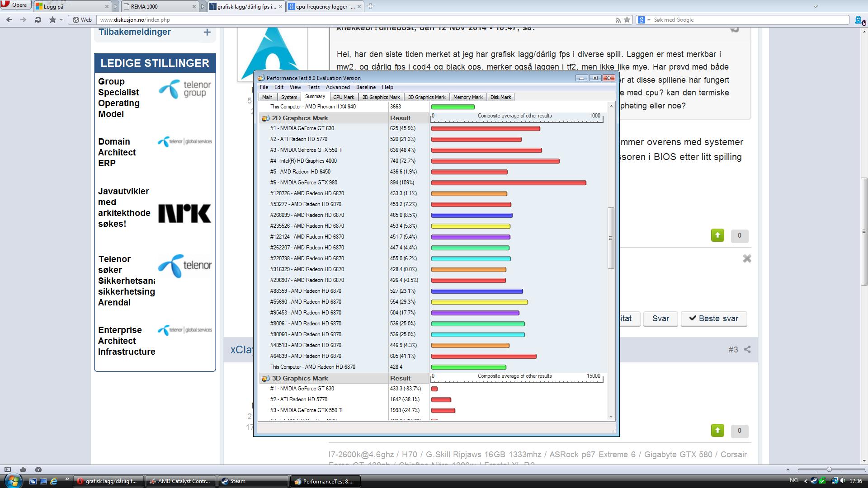This screenshot has height=488, width=868.
Task: Click the PerformanceTest results scrollbar thumb
Action: click(611, 238)
